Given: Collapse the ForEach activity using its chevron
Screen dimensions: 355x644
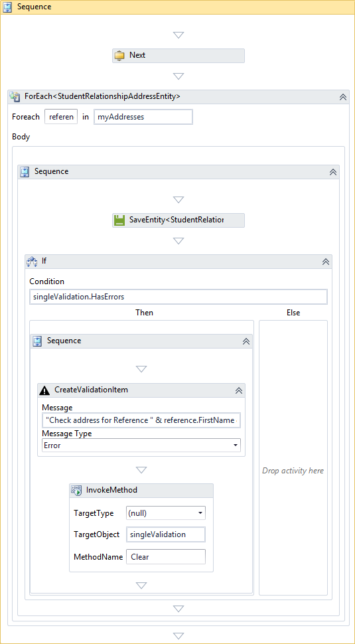Looking at the screenshot, I should (x=343, y=97).
